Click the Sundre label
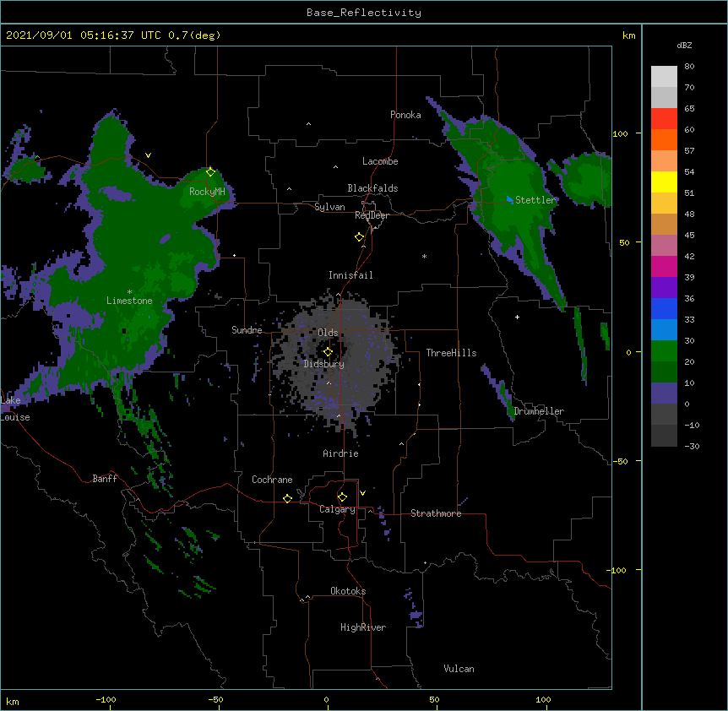 pos(247,330)
